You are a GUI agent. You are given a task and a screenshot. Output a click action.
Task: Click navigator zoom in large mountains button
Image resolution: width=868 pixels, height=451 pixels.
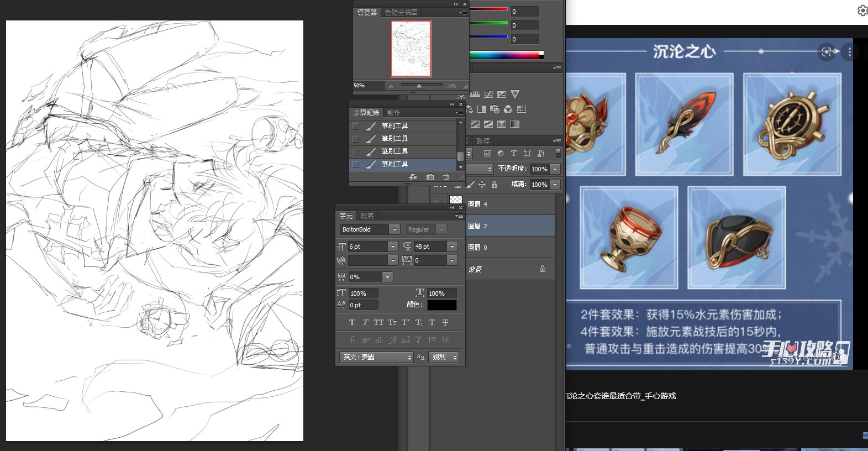(x=451, y=86)
